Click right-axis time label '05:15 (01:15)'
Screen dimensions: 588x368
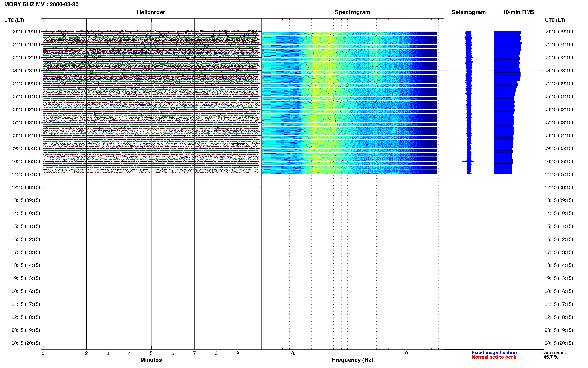click(x=559, y=96)
